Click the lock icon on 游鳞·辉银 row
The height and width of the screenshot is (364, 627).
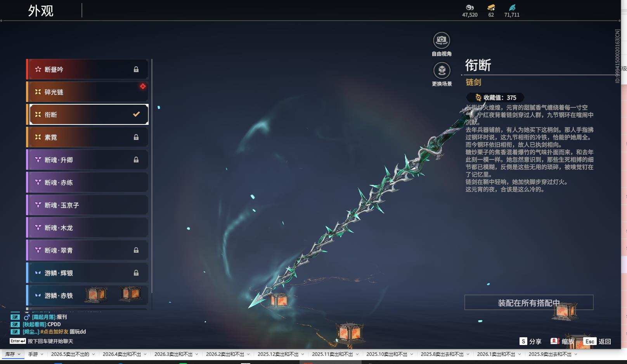click(136, 273)
